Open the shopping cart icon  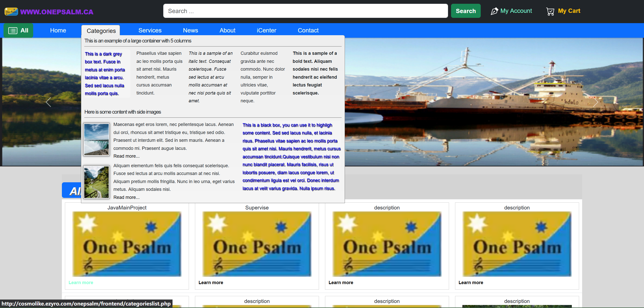click(550, 12)
